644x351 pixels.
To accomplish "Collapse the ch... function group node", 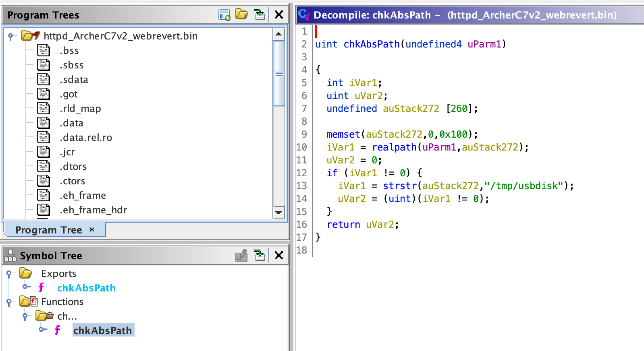I will click(25, 316).
